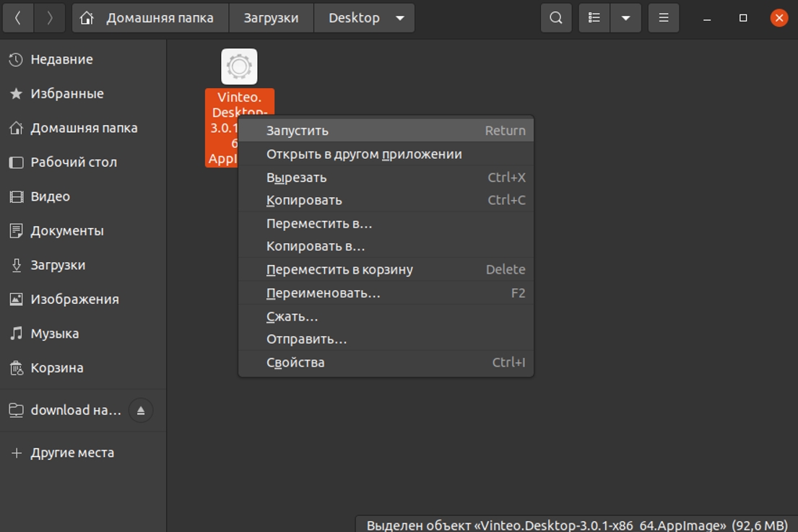This screenshot has width=798, height=532.
Task: Choose Переместить в… menu entry
Action: click(x=386, y=224)
